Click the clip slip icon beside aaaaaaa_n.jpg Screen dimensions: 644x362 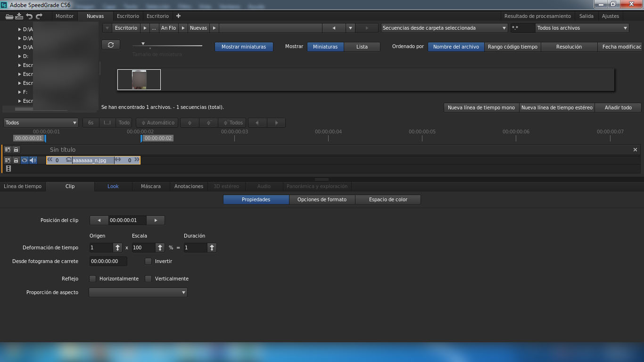tap(68, 160)
